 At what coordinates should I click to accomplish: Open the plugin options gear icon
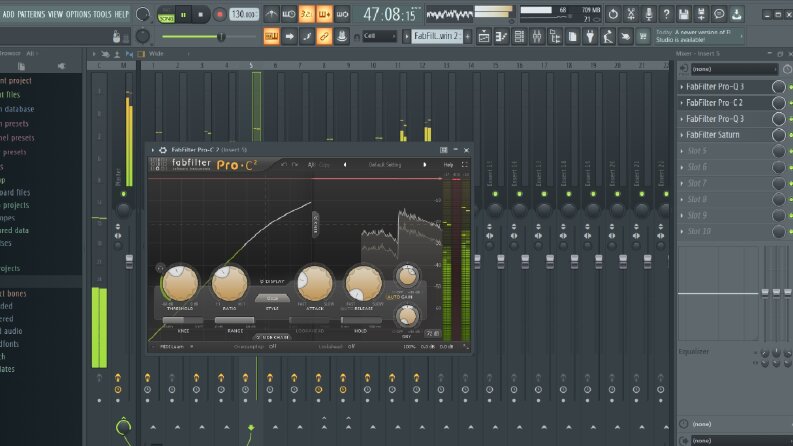[163, 150]
